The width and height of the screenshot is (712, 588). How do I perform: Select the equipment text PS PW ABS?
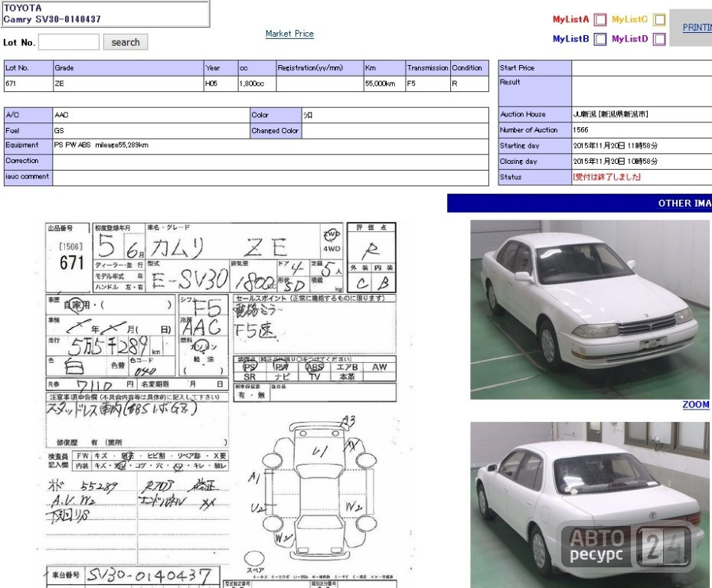click(72, 145)
